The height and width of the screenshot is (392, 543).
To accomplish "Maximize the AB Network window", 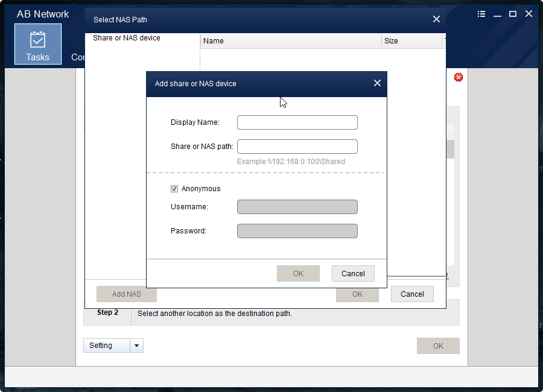I will pyautogui.click(x=513, y=14).
